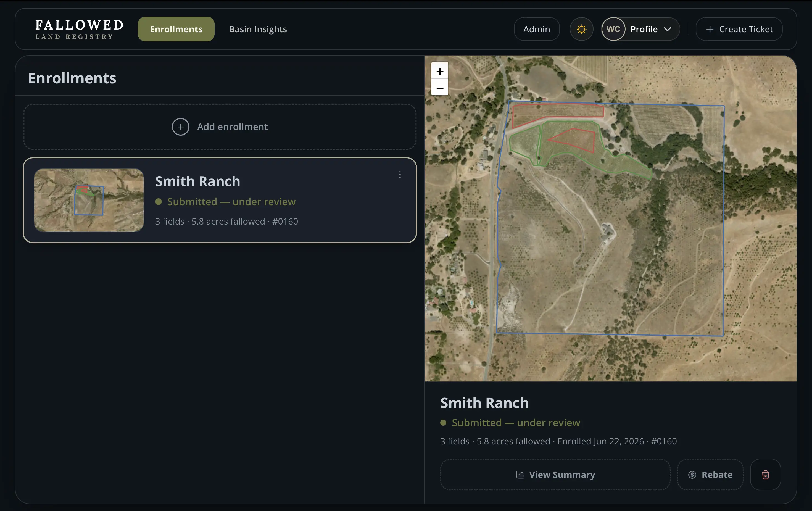Click the Smith Ranch card title
The image size is (812, 511).
click(x=197, y=181)
